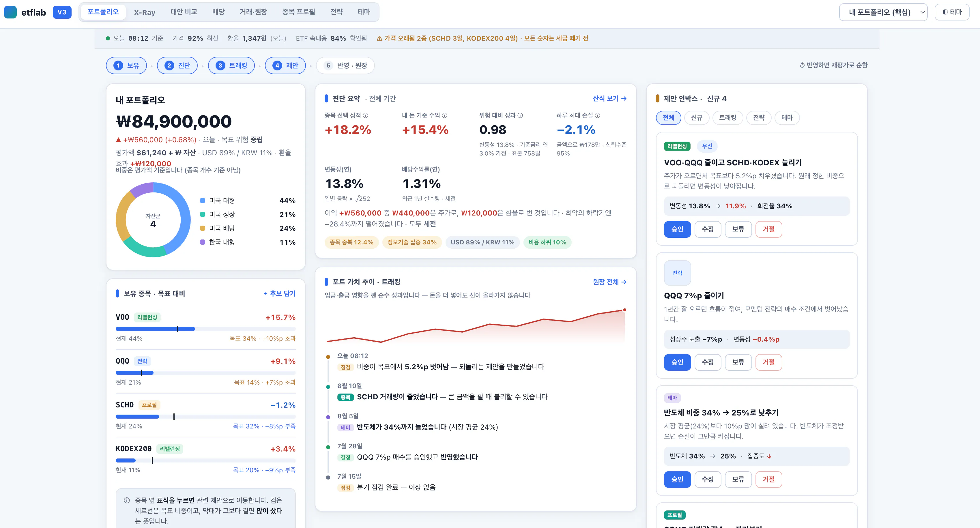Click the 한국 대형 legend color square
The height and width of the screenshot is (528, 980).
[203, 242]
